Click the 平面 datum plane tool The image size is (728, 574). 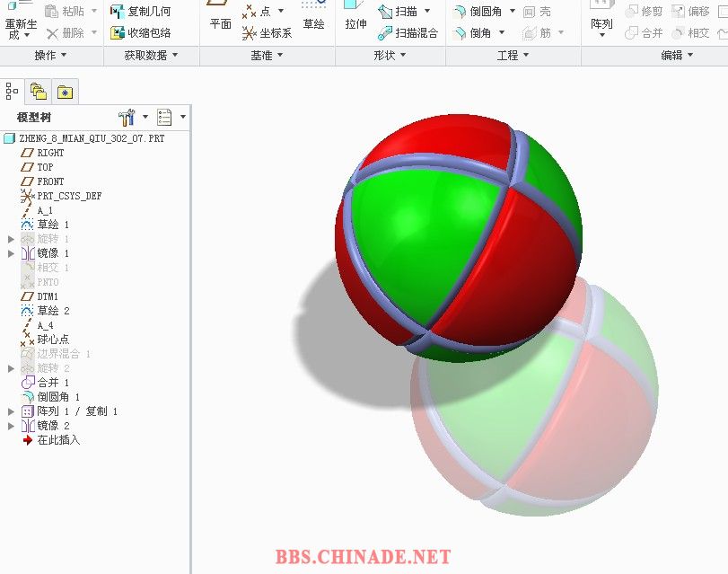pyautogui.click(x=220, y=15)
